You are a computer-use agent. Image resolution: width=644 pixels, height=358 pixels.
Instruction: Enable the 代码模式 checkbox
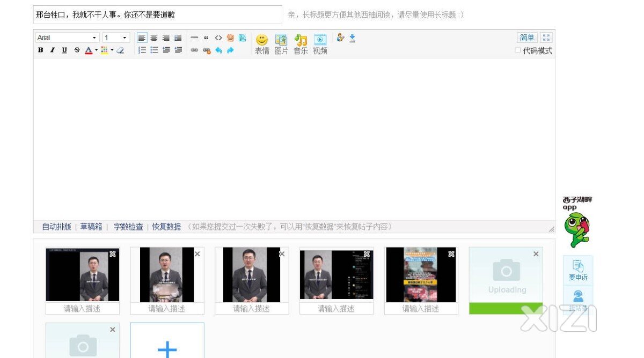tap(518, 50)
